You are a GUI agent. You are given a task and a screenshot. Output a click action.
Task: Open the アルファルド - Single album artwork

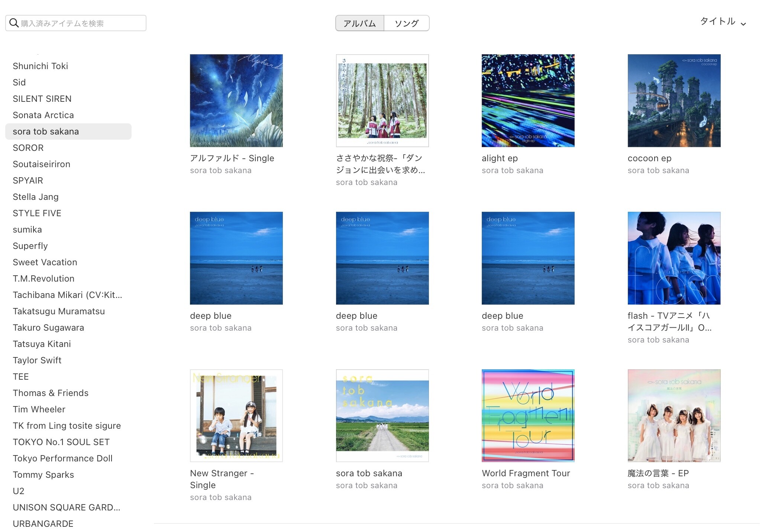236,101
